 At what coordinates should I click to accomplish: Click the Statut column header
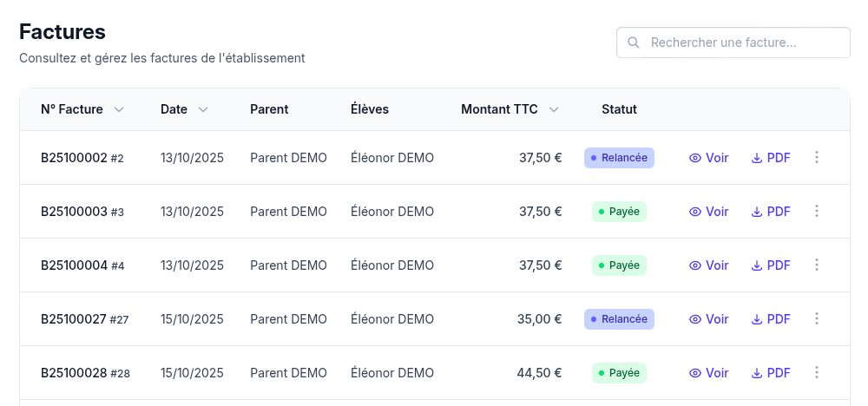(x=619, y=109)
